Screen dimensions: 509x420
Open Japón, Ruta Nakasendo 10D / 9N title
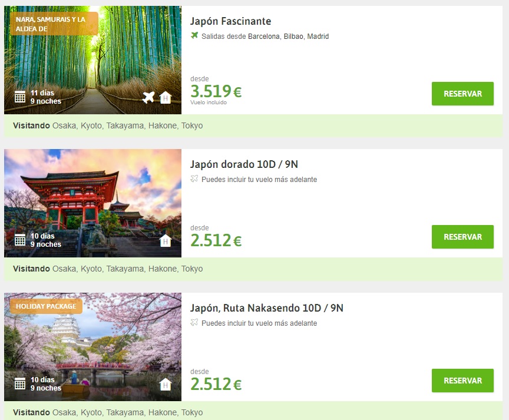[266, 308]
